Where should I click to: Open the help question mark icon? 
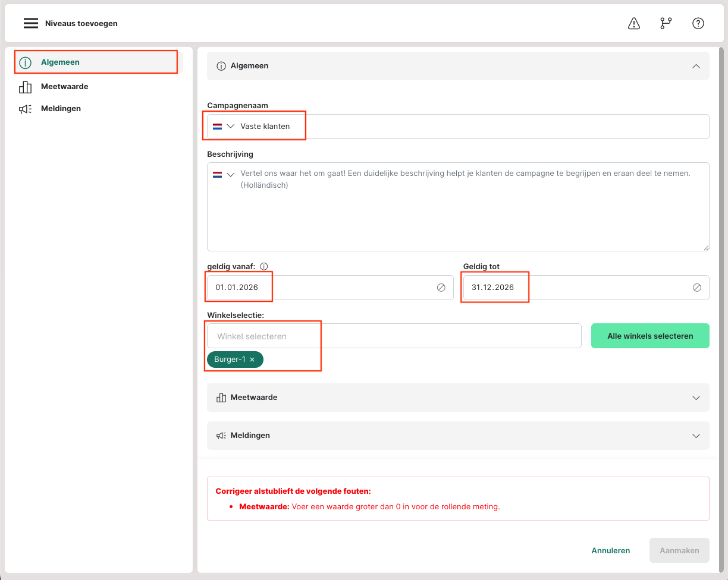tap(698, 23)
